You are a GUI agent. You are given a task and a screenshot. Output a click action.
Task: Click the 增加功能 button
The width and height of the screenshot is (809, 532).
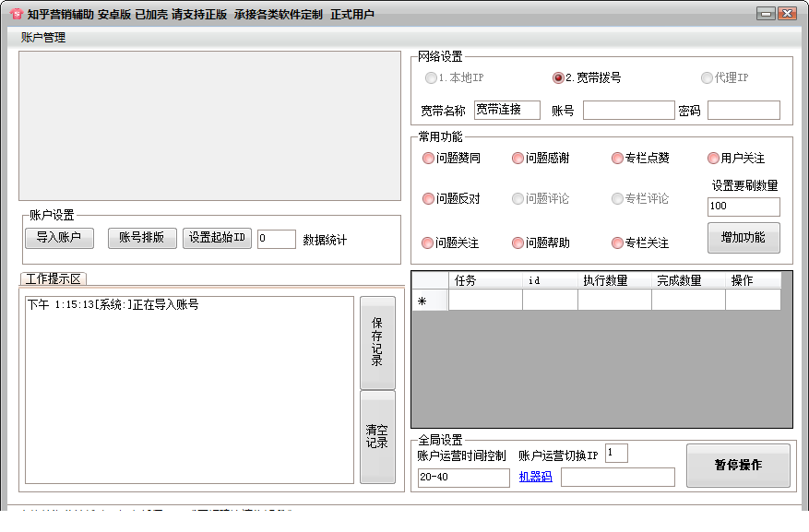pyautogui.click(x=744, y=238)
